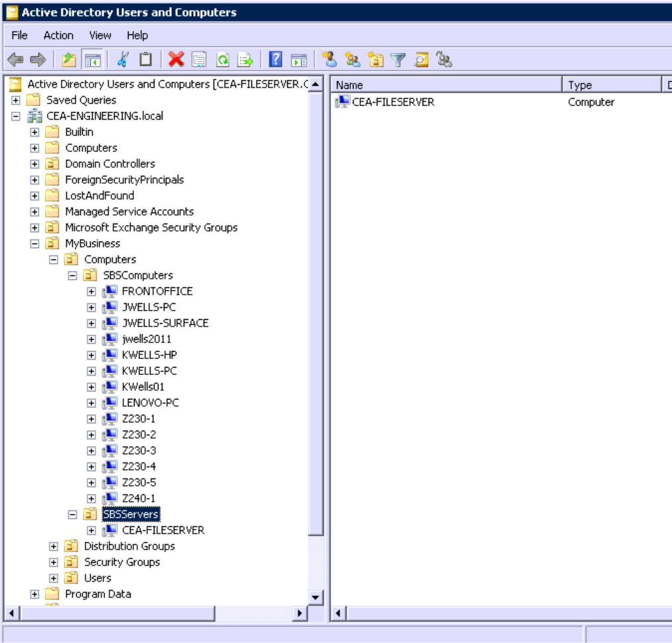
Task: Select LostAndFound container in tree
Action: tap(100, 196)
